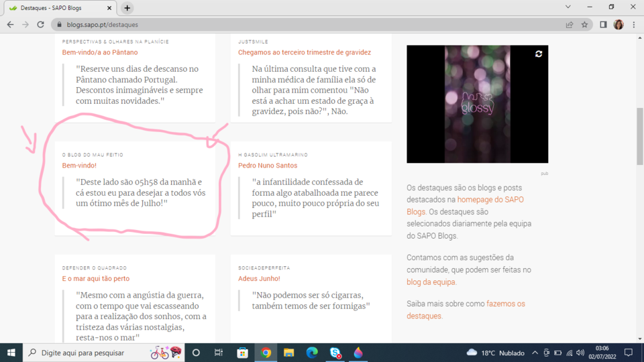Screen dimensions: 644x362
Task: Launch Microsoft Store from taskbar
Action: pyautogui.click(x=242, y=353)
